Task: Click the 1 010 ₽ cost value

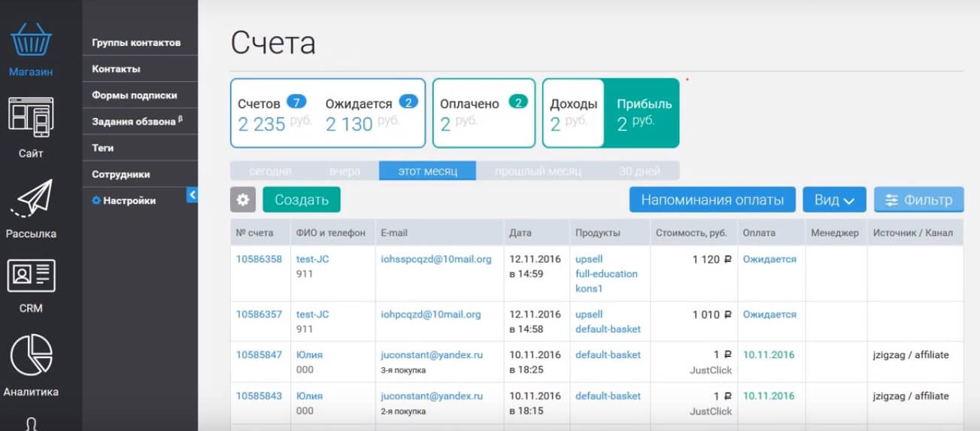Action: tap(711, 314)
